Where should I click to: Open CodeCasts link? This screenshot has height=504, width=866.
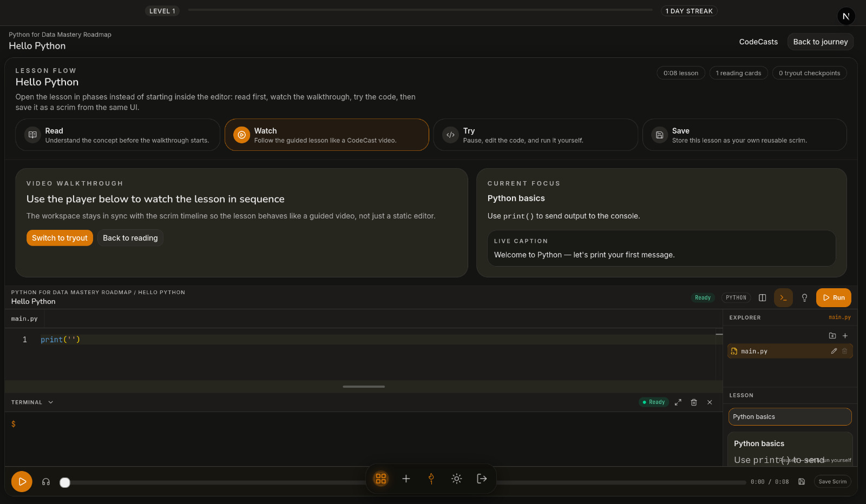[758, 42]
